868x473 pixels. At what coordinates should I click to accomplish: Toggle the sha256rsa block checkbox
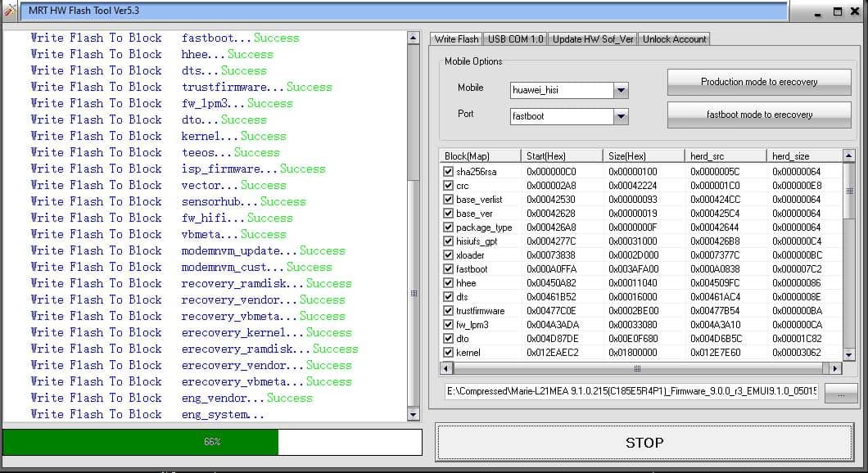click(449, 172)
